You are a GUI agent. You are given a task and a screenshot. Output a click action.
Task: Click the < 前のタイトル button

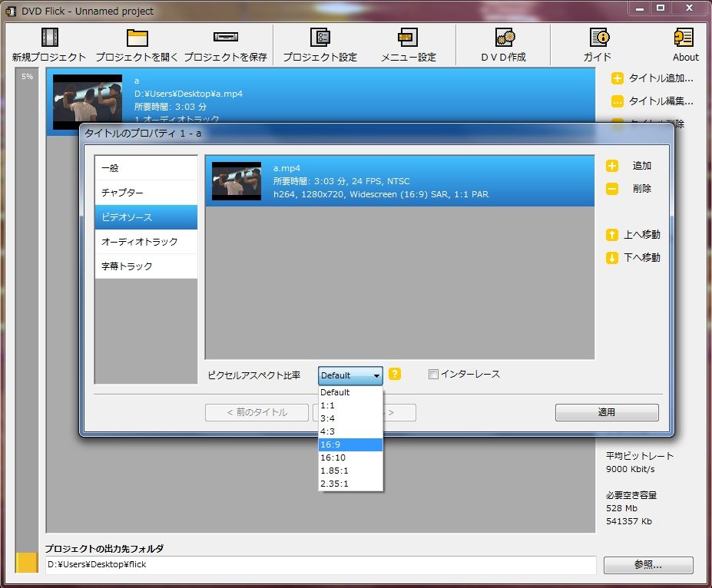pyautogui.click(x=257, y=412)
